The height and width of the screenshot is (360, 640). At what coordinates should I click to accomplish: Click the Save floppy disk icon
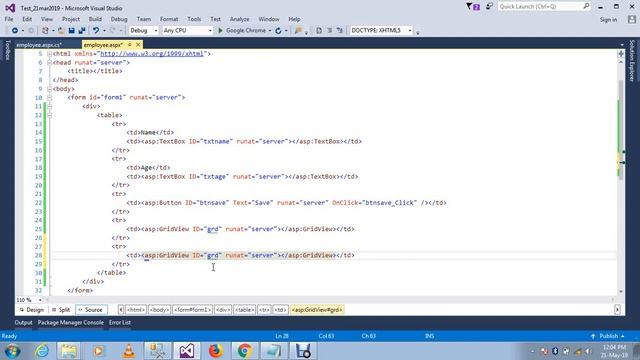click(x=71, y=31)
